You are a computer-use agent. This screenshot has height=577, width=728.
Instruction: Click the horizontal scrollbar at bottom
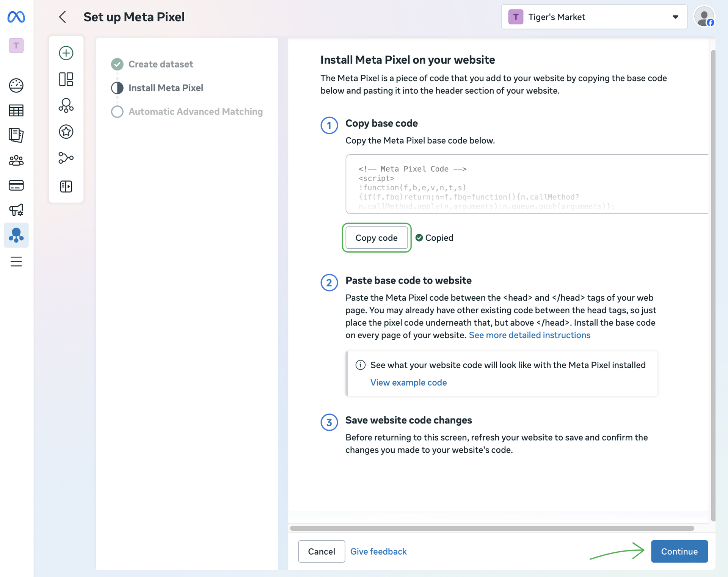point(491,528)
